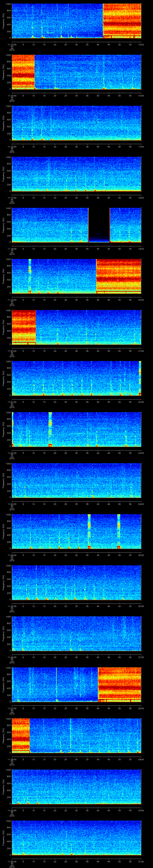
Task: Open the 11:17:00 spectrogram panel
Action: (x=76, y=174)
